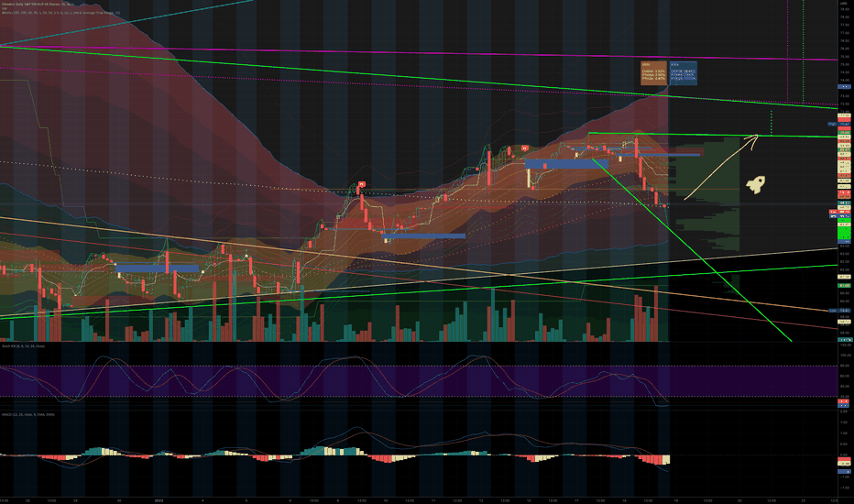Click the red event flag above the January 9 candle
The height and width of the screenshot is (504, 854).
click(360, 185)
